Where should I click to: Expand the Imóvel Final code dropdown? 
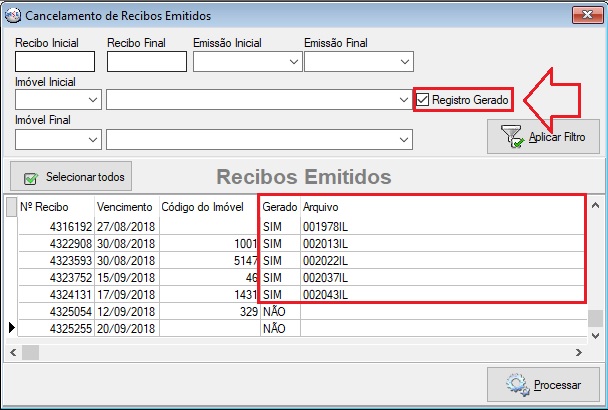[93, 139]
